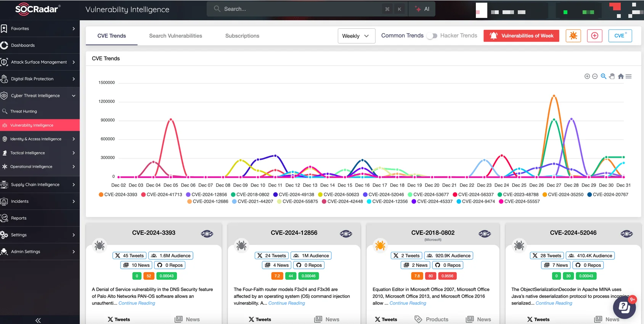Switch to CVE Trends tab
Image resolution: width=644 pixels, height=324 pixels.
click(x=111, y=36)
